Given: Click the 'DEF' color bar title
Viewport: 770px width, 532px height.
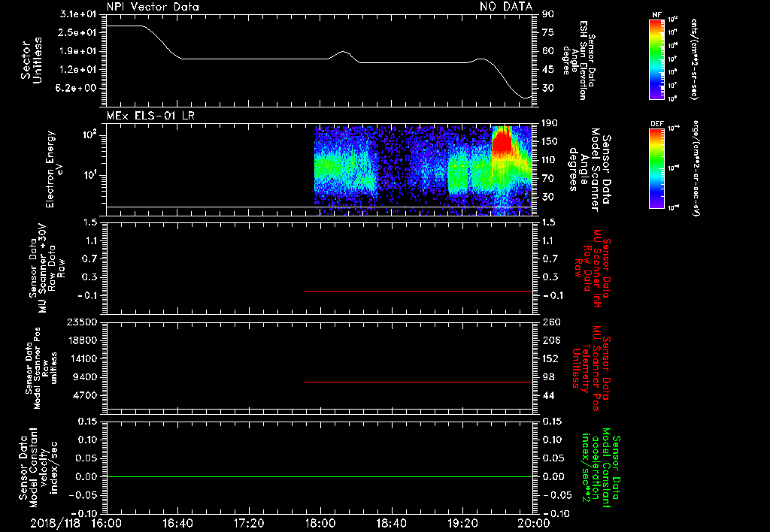Looking at the screenshot, I should (x=657, y=124).
